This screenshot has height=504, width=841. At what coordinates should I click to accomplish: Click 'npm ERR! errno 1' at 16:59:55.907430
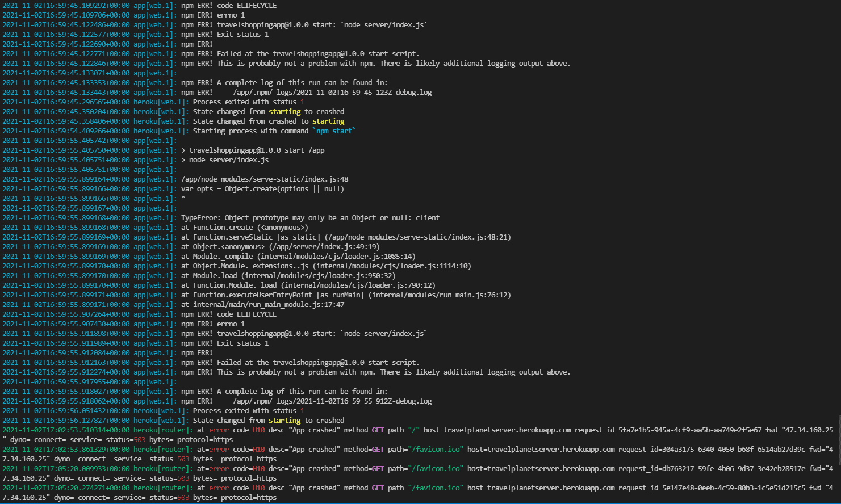(124, 324)
